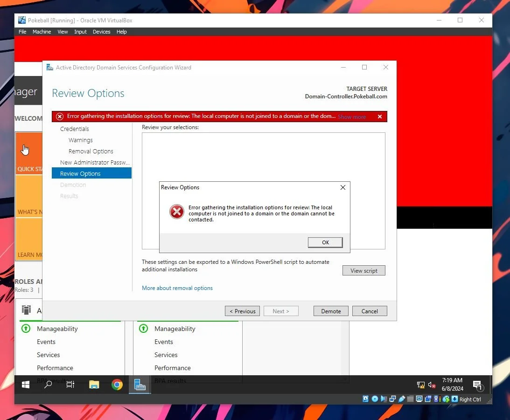Open the 'More about removal options' link

177,288
